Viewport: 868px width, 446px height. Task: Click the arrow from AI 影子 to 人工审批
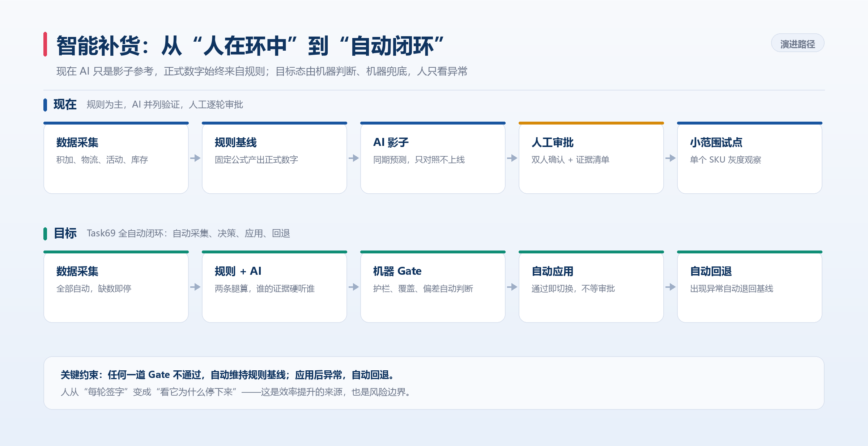(x=512, y=158)
